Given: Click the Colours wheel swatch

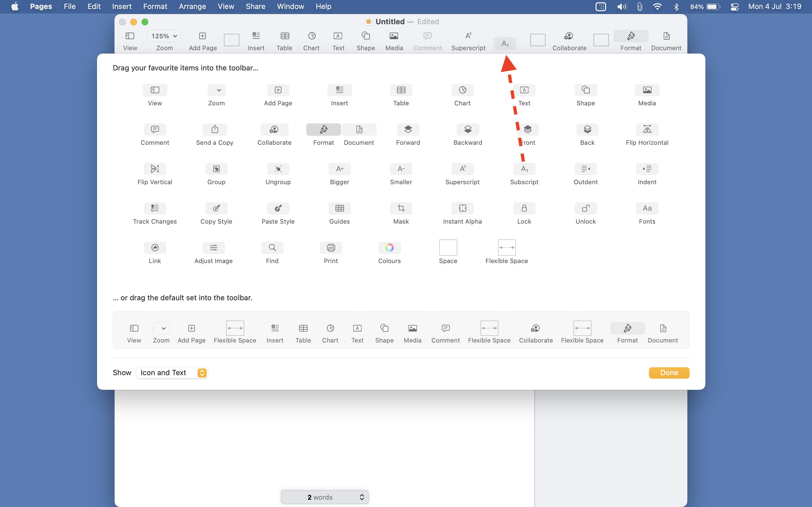Looking at the screenshot, I should pyautogui.click(x=389, y=248).
